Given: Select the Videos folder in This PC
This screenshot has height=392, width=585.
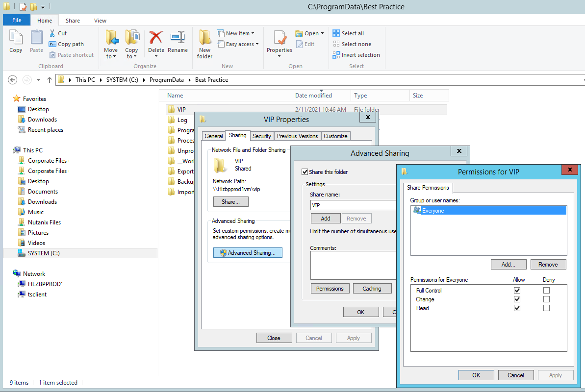Looking at the screenshot, I should coord(36,243).
